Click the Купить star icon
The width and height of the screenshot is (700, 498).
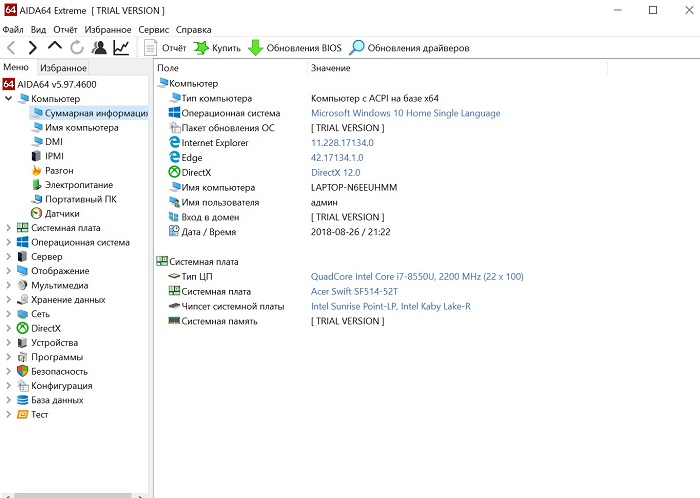pyautogui.click(x=201, y=48)
